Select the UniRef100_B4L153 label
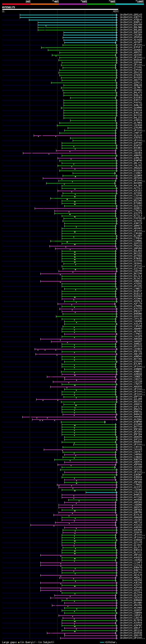This screenshot has width=146, height=644. [131, 118]
